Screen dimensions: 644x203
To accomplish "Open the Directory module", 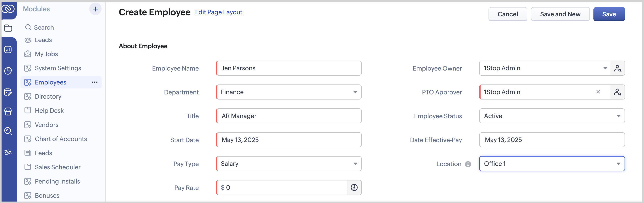I will coord(48,96).
